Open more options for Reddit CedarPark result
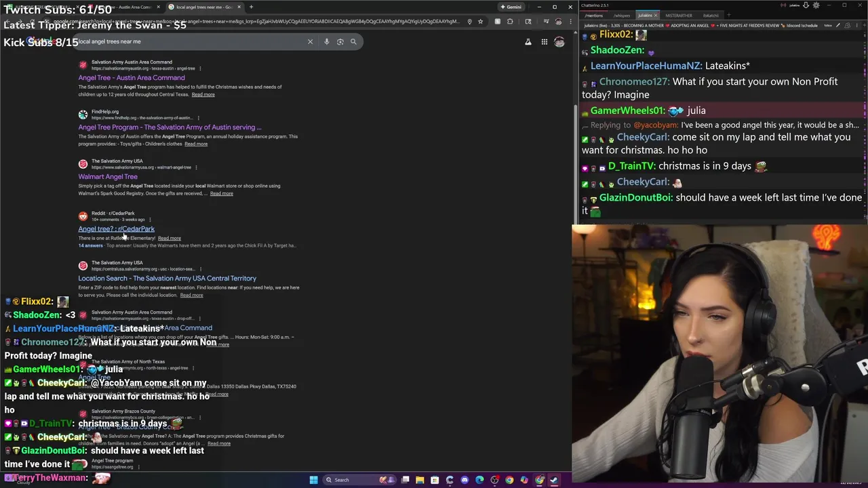This screenshot has height=488, width=868. point(150,220)
